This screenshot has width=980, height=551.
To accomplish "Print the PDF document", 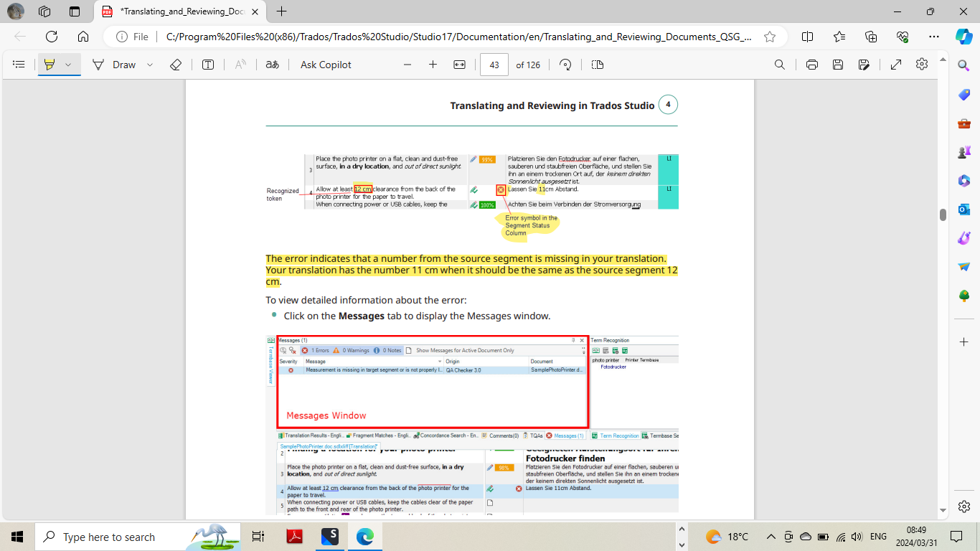I will [x=812, y=65].
